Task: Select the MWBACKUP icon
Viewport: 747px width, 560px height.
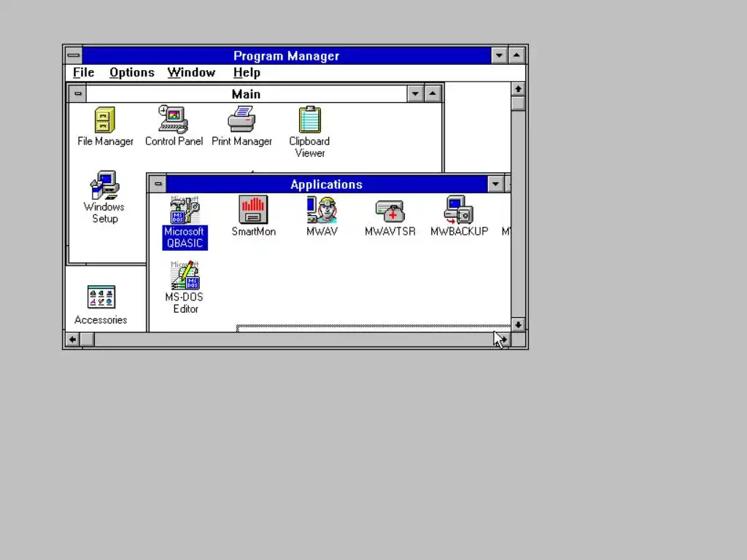Action: coord(459,216)
